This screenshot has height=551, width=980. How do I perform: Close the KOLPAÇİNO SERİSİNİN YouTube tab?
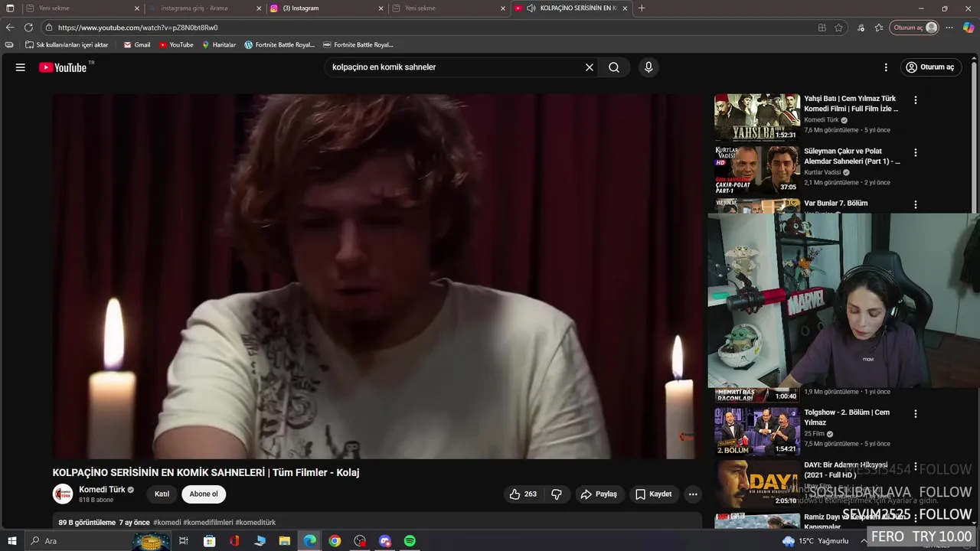point(625,8)
